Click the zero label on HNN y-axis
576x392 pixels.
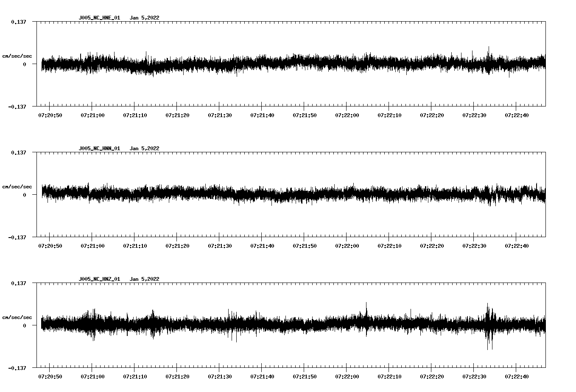pyautogui.click(x=25, y=195)
